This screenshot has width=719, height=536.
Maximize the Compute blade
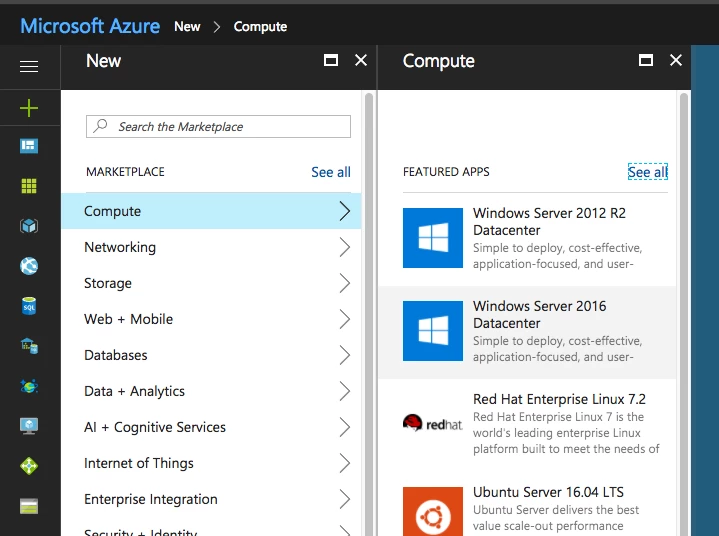(646, 60)
